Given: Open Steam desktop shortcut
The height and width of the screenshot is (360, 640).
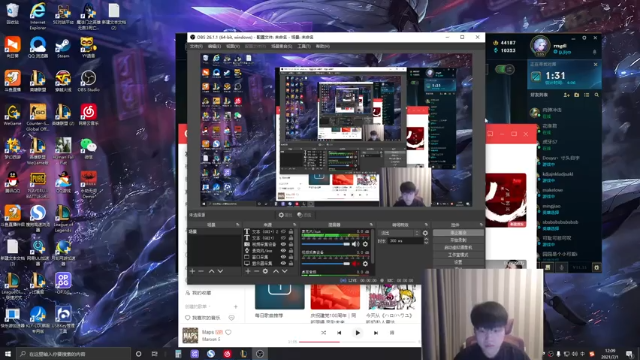Looking at the screenshot, I should click(x=63, y=48).
